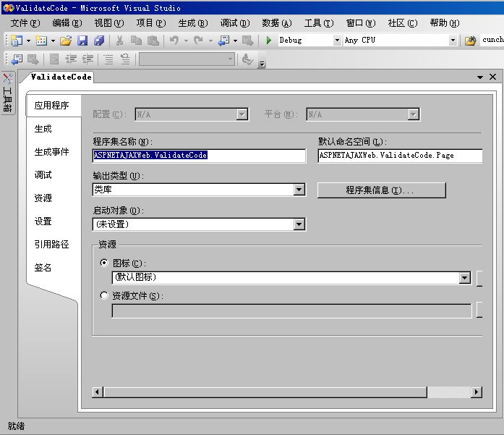Close the ValidateCode document tab
This screenshot has width=504, height=435.
point(492,77)
